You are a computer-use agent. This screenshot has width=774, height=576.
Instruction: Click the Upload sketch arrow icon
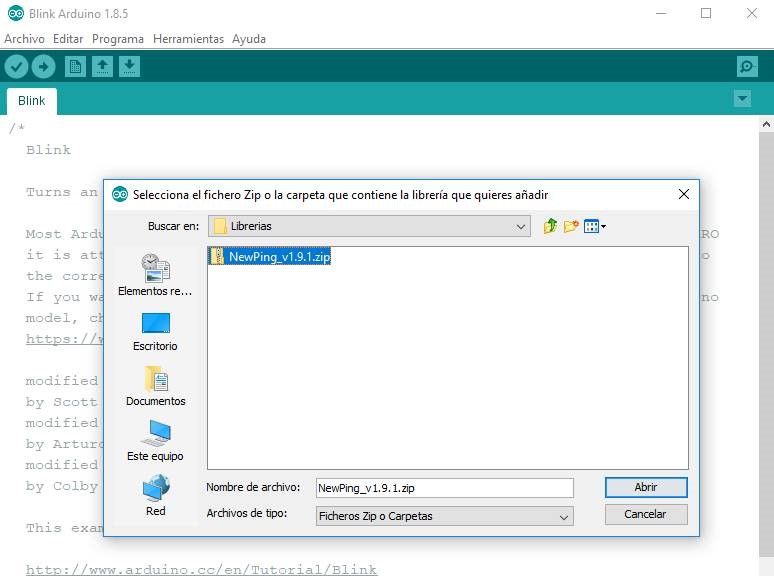(x=43, y=67)
